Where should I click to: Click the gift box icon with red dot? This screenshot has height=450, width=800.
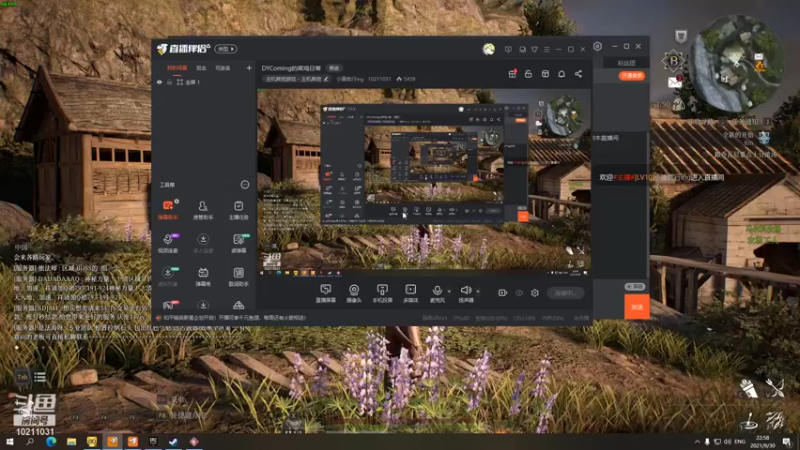coord(512,74)
